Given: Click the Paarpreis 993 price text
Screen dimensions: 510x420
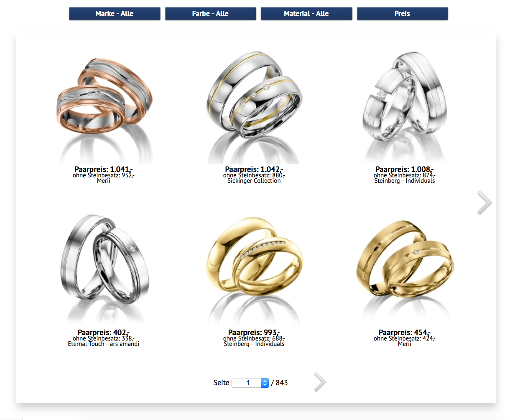Looking at the screenshot, I should tap(254, 333).
